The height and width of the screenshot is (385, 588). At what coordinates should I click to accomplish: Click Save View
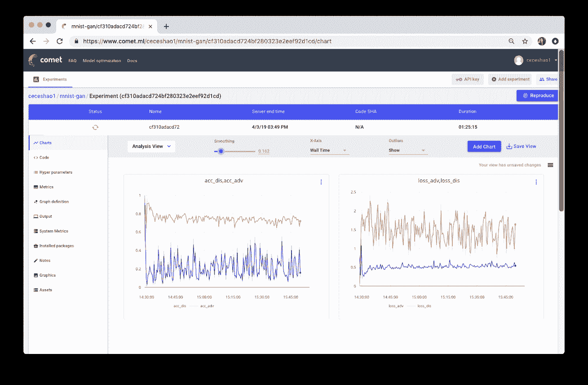click(521, 146)
